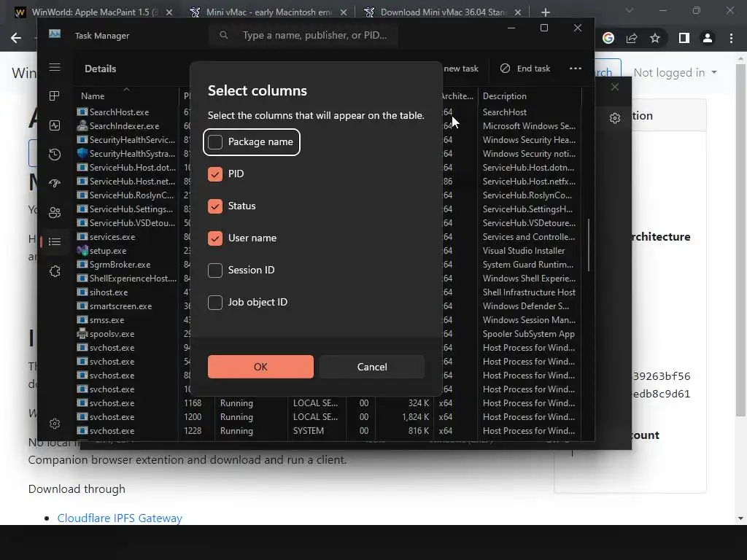Close the Mini vMac emulator tab

[x=344, y=12]
